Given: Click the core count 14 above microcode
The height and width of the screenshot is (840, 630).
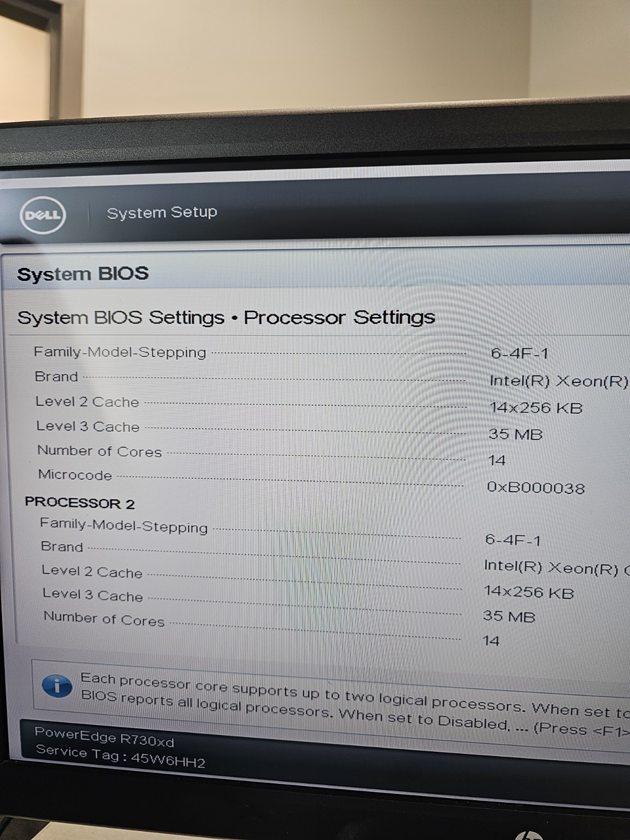Looking at the screenshot, I should tap(497, 460).
